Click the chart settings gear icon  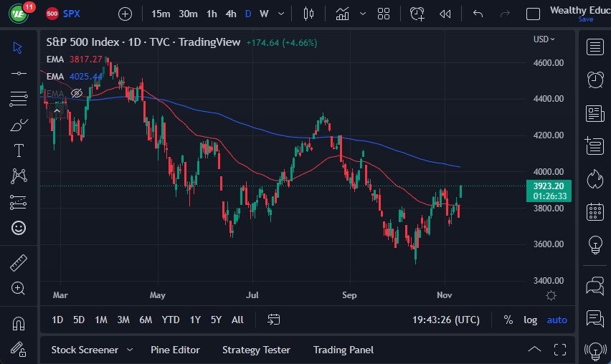tap(551, 295)
